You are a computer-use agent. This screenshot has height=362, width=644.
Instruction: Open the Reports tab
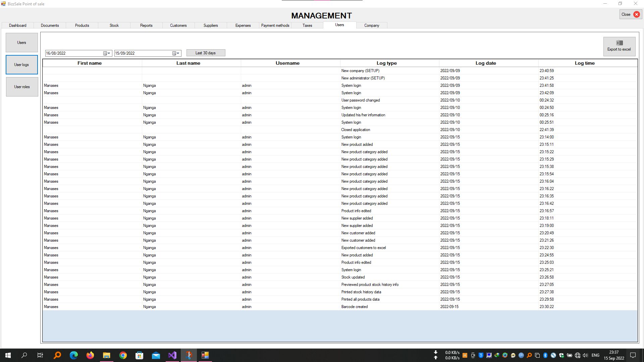click(146, 25)
